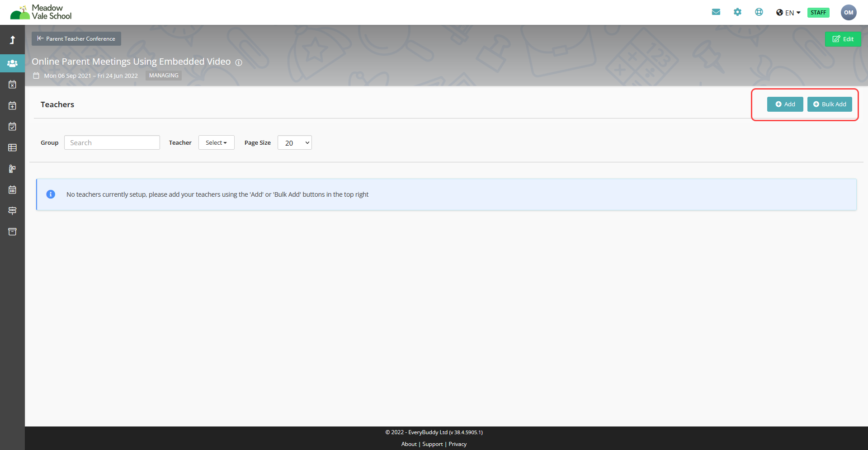The width and height of the screenshot is (868, 450).
Task: Click the signpost icon in sidebar
Action: coord(12,211)
